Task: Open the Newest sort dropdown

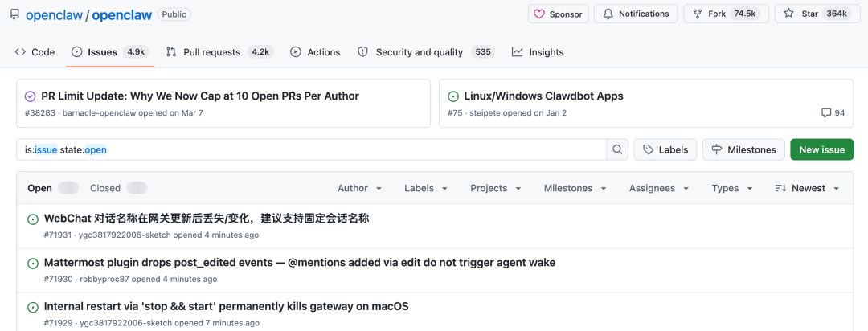Action: (808, 188)
